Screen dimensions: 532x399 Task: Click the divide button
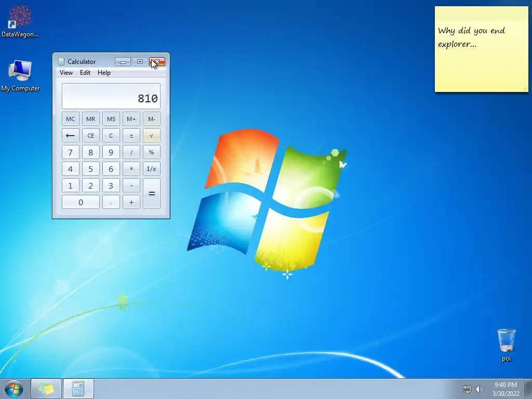pyautogui.click(x=131, y=152)
